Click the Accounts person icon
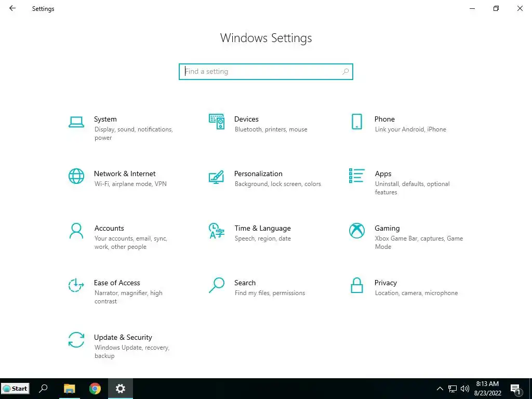The width and height of the screenshot is (532, 399). tap(76, 231)
